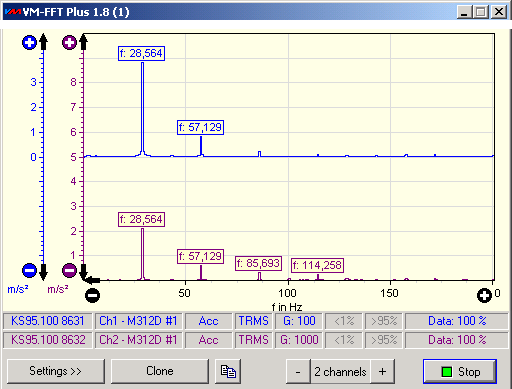The width and height of the screenshot is (512, 389).
Task: Click the purple 'f: 114,258' peak label
Action: tap(318, 265)
